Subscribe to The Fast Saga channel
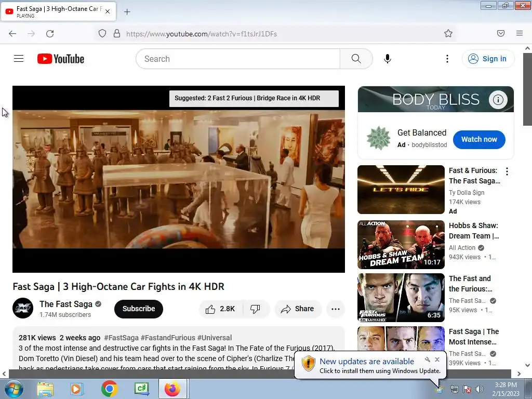532x399 pixels. click(138, 309)
